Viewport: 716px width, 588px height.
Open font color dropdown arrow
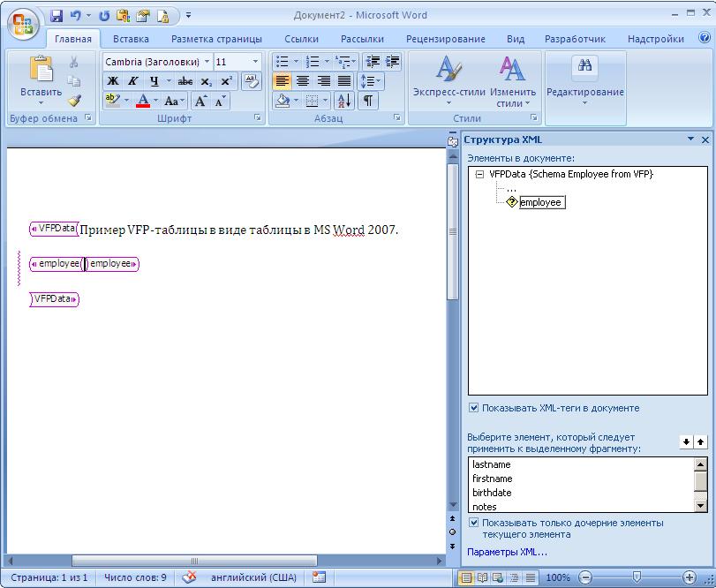click(x=155, y=101)
